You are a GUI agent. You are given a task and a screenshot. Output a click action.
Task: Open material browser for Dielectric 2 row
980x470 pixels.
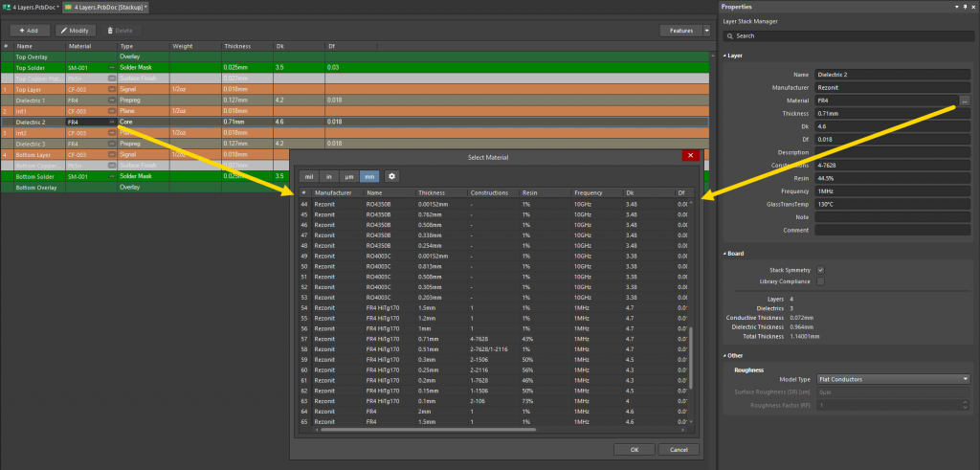tap(113, 122)
